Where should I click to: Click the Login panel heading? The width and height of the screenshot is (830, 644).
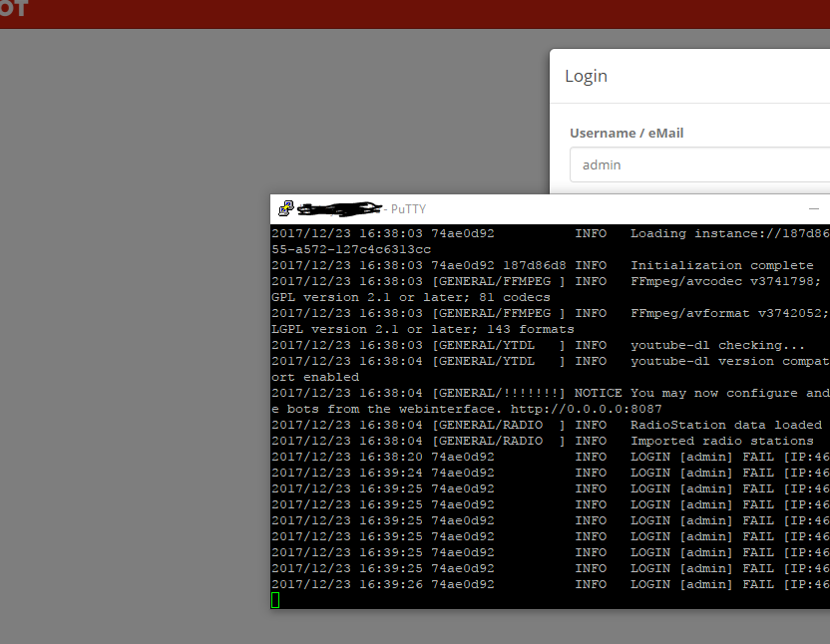587,76
